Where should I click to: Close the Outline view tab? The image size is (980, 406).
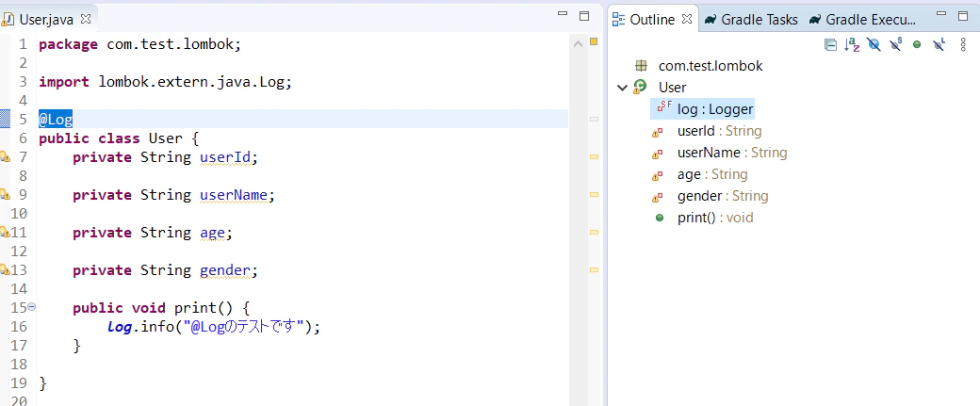click(x=686, y=19)
